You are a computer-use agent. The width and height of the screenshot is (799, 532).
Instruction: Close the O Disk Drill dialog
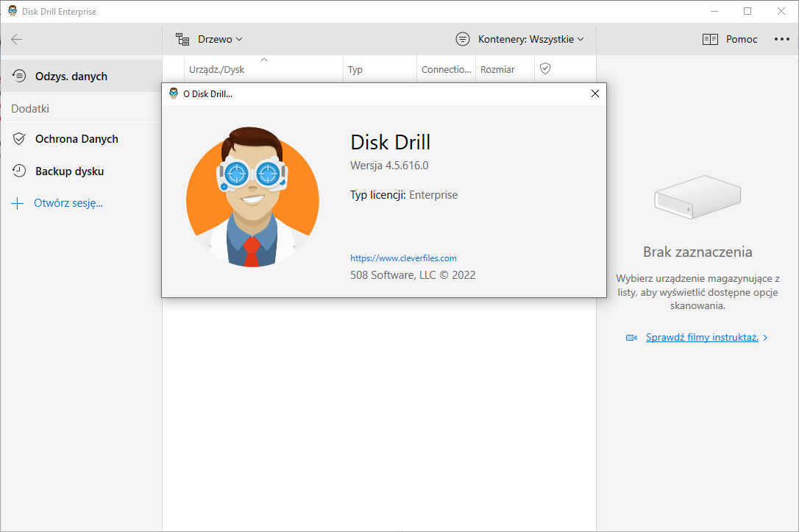[594, 93]
